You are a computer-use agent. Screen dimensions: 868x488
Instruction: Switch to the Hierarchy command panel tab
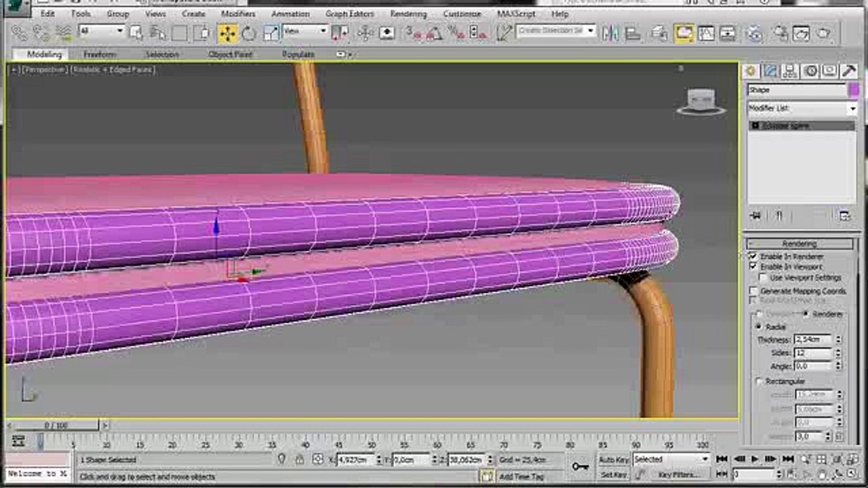pyautogui.click(x=790, y=71)
